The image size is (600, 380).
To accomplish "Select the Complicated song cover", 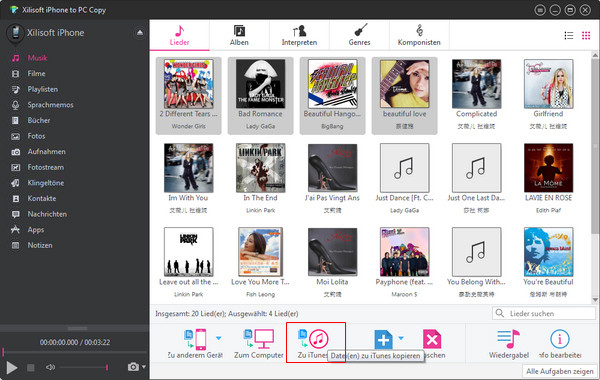I will pyautogui.click(x=476, y=84).
